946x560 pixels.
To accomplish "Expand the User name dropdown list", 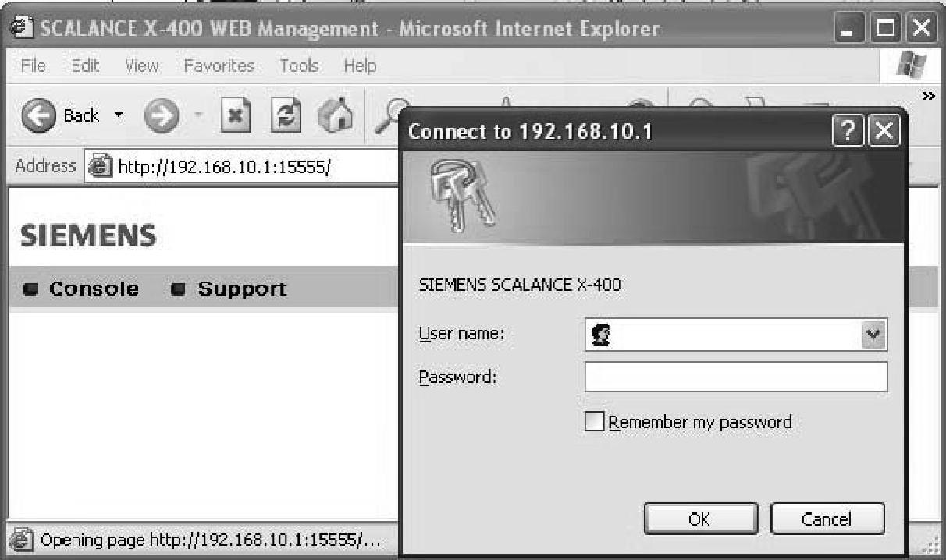I will point(874,335).
